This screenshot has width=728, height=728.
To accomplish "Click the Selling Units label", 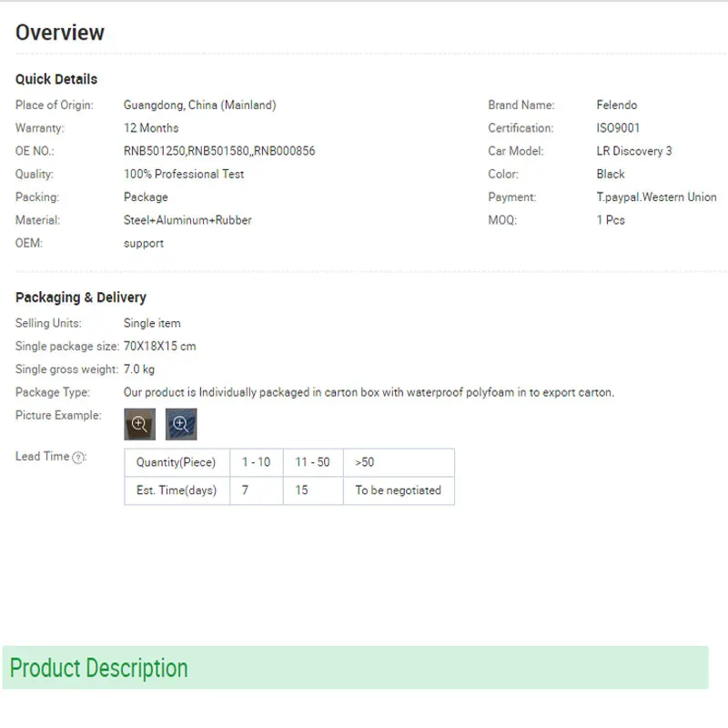I will pyautogui.click(x=48, y=323).
